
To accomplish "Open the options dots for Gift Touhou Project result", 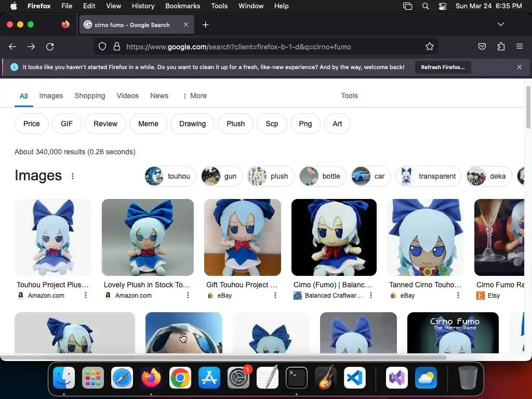I will (275, 295).
